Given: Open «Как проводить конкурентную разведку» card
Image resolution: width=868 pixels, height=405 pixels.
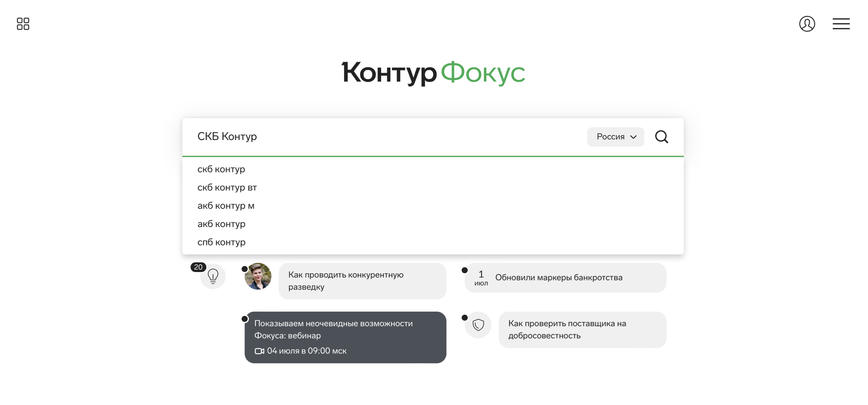Looking at the screenshot, I should tap(362, 281).
